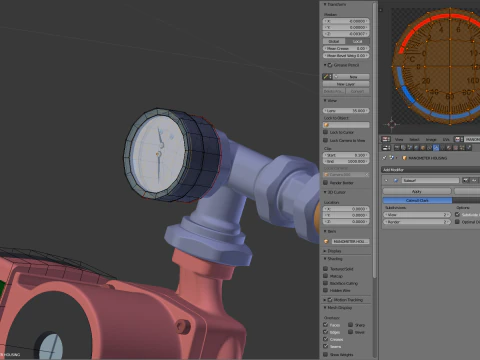
Task: Uncheck the Edges overlay checkbox
Action: coord(326,332)
